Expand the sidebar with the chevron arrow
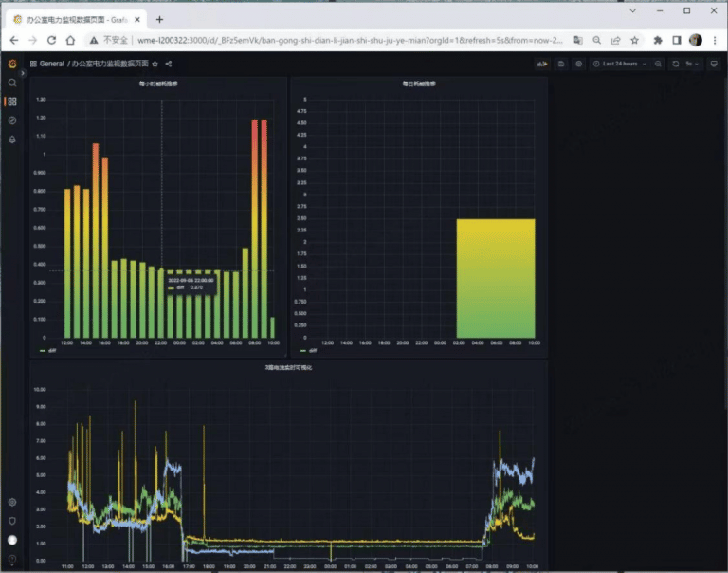Screen dimensions: 728x573 tap(23, 73)
